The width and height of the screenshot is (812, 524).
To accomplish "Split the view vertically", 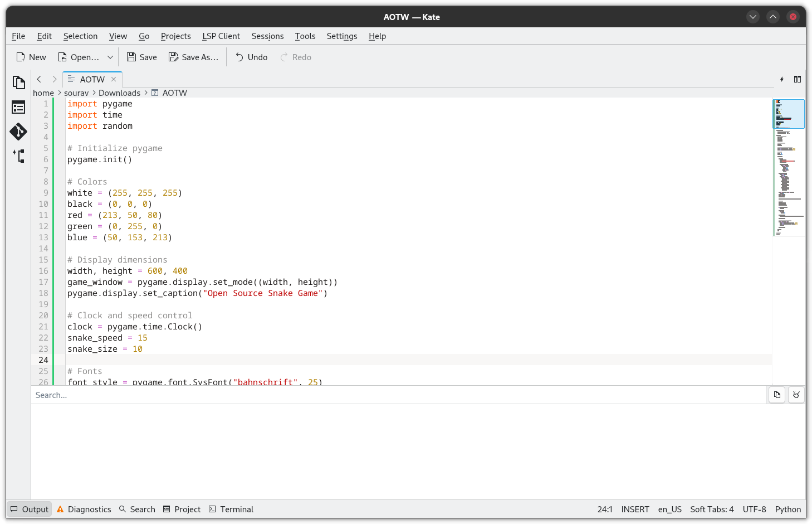I will pyautogui.click(x=798, y=79).
